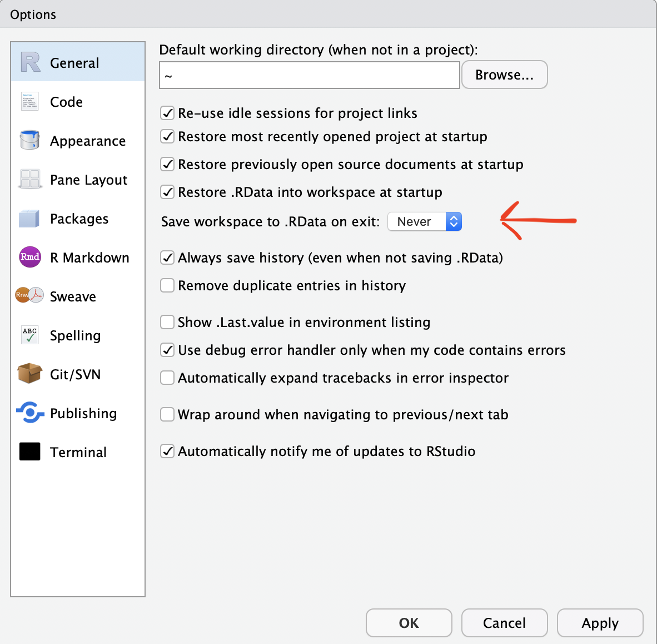The width and height of the screenshot is (657, 644).
Task: Open Appearance via paint bucket icon
Action: point(29,140)
